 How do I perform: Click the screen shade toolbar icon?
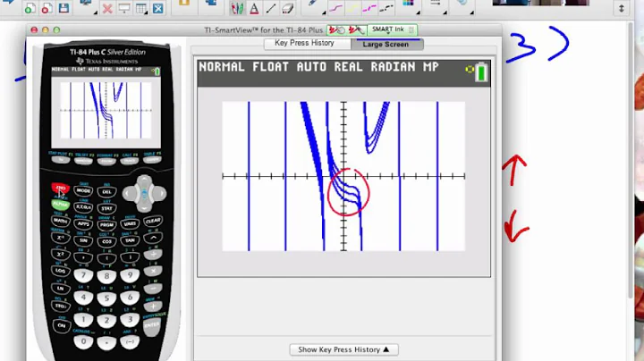(124, 8)
